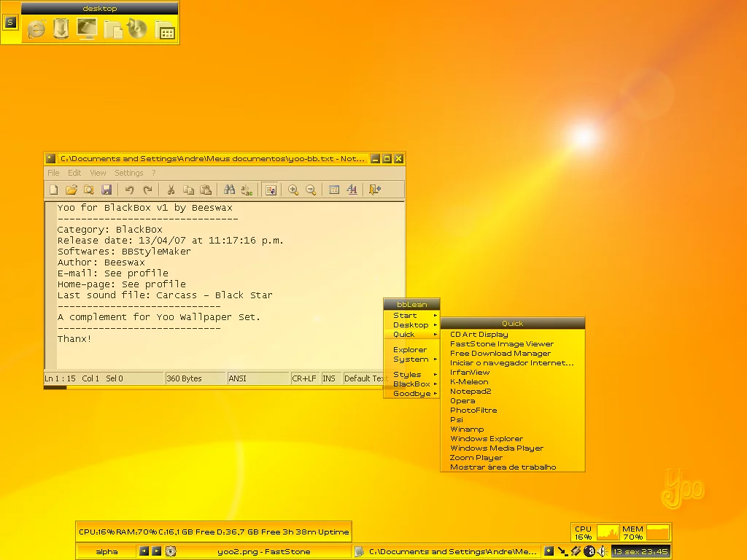Open the Settings menu in Notepad2

point(128,173)
